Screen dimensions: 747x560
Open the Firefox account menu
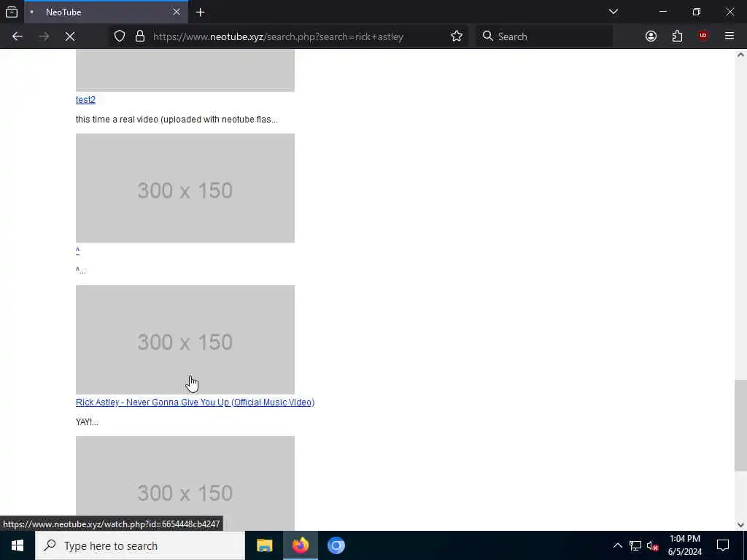tap(651, 36)
